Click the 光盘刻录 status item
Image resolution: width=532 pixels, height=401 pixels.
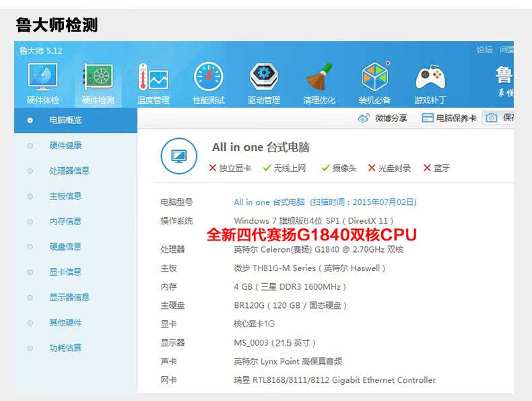(x=389, y=168)
